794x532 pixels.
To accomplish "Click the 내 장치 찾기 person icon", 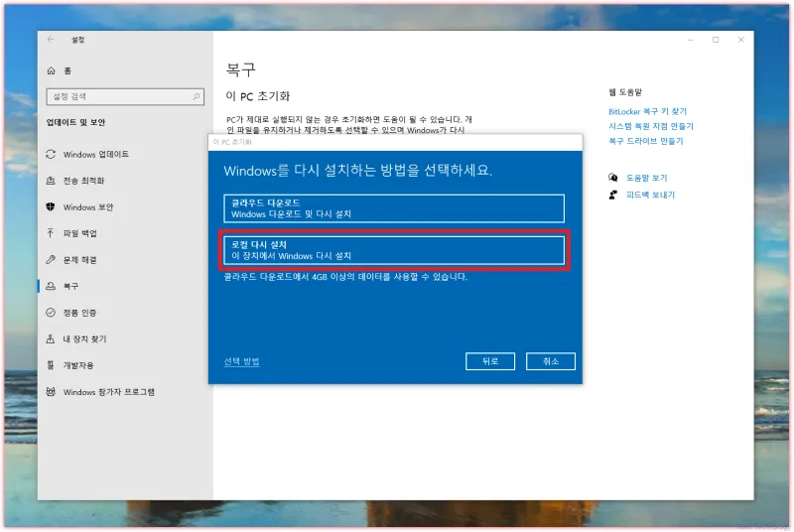I will pyautogui.click(x=51, y=338).
